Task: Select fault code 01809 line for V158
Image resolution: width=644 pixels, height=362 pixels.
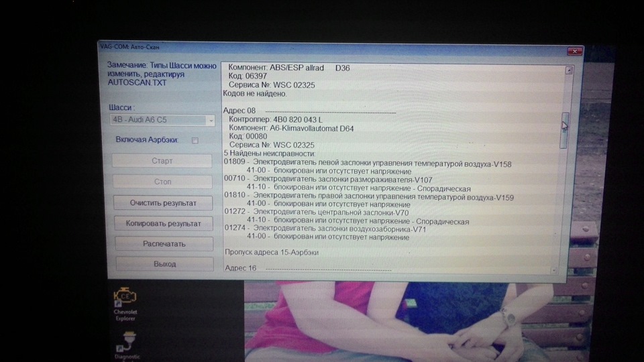Action: [x=368, y=163]
